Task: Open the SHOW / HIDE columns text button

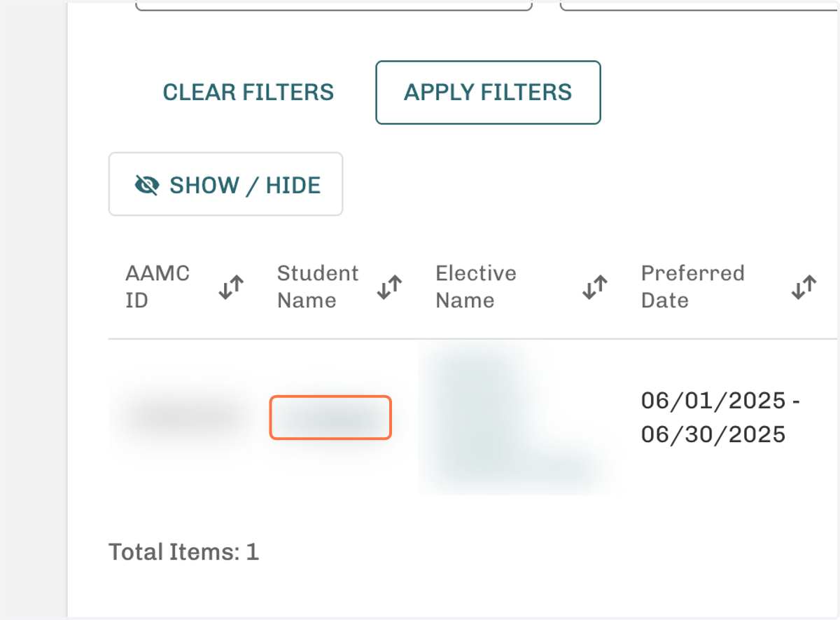Action: [x=225, y=184]
